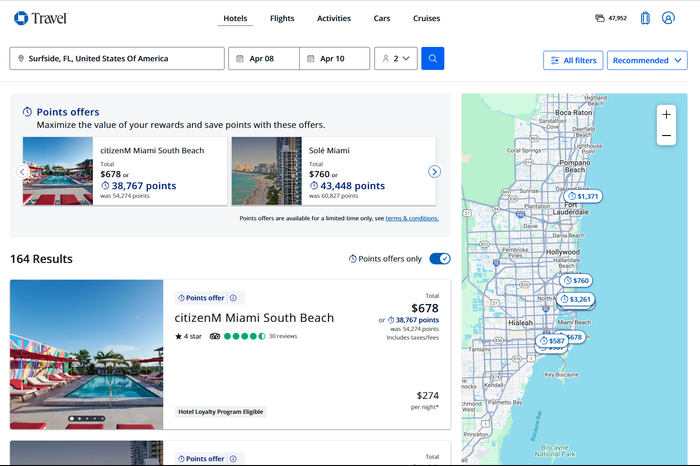Select the $3,261 map price marker
This screenshot has width=700, height=466.
pyautogui.click(x=576, y=299)
